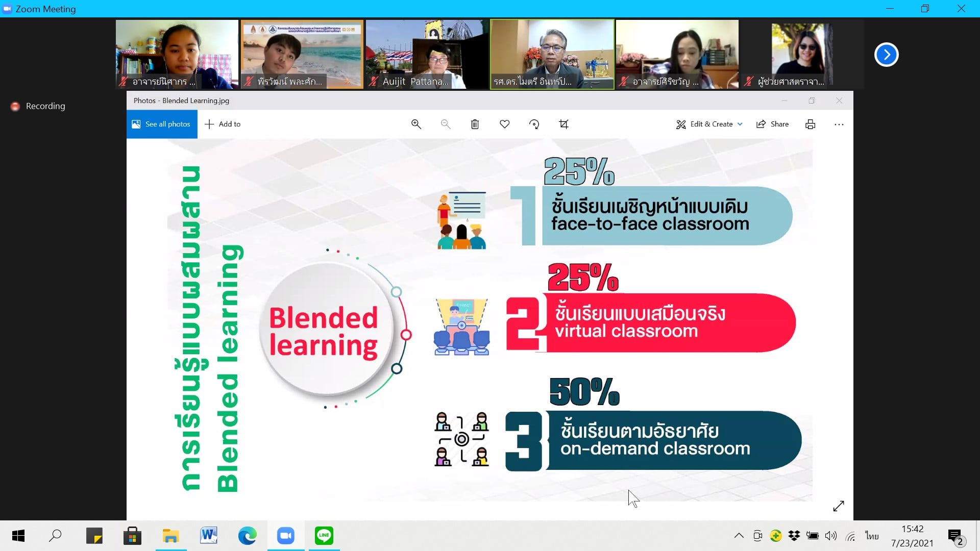Delete photo with trash icon
The width and height of the screenshot is (980, 551).
[x=475, y=124]
